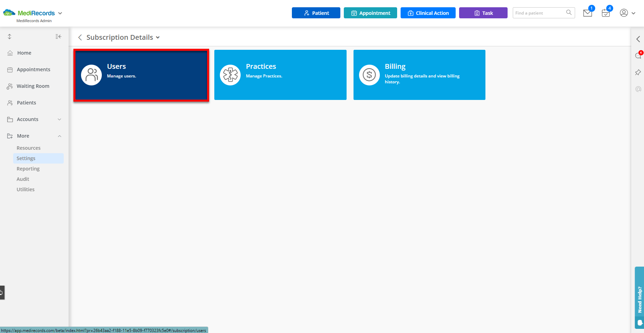644x333 pixels.
Task: Click inside the Find a patient field
Action: click(x=537, y=13)
